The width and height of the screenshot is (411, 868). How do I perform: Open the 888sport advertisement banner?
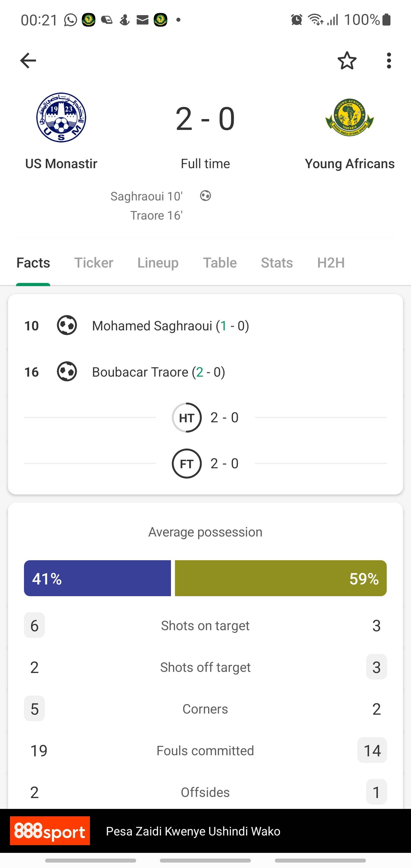[205, 831]
